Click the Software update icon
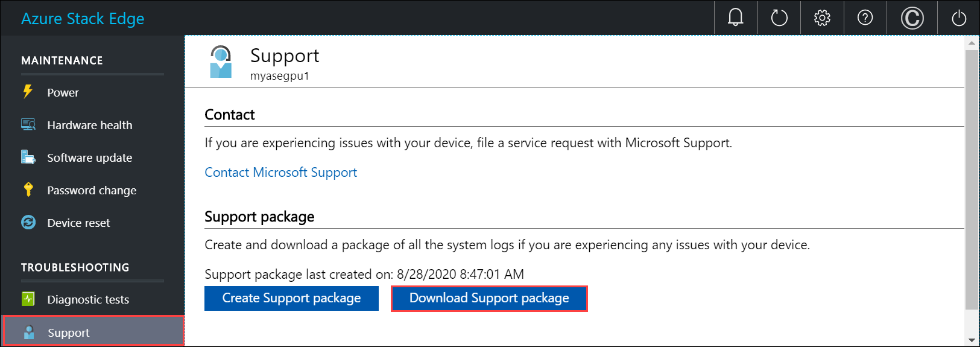 coord(28,157)
